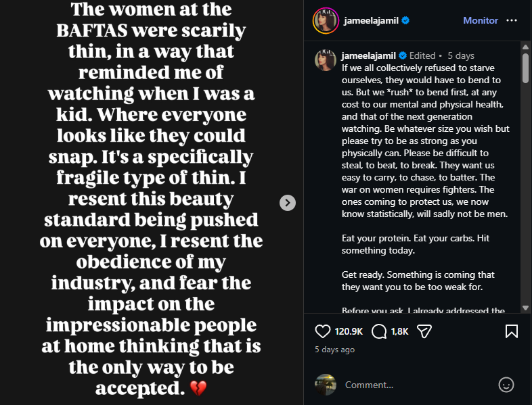Click the blue verified badge in the post header

pos(405,21)
